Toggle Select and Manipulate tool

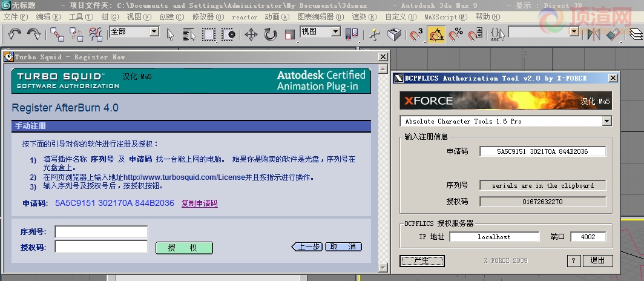pos(374,34)
